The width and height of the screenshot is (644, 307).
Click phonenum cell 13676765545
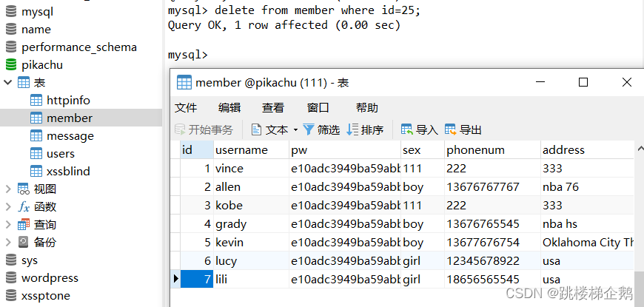pyautogui.click(x=493, y=223)
